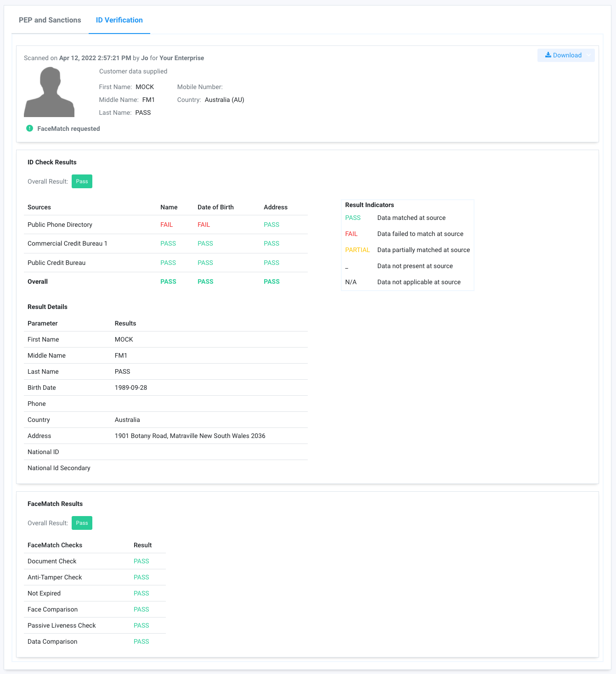Switch to the PEP and Sanctions tab
The height and width of the screenshot is (674, 616).
click(x=50, y=20)
